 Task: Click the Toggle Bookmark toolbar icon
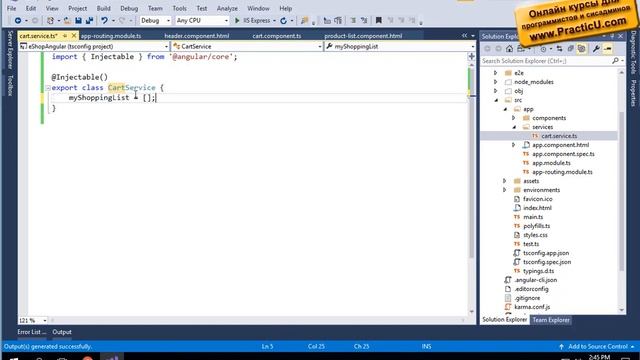[x=378, y=20]
